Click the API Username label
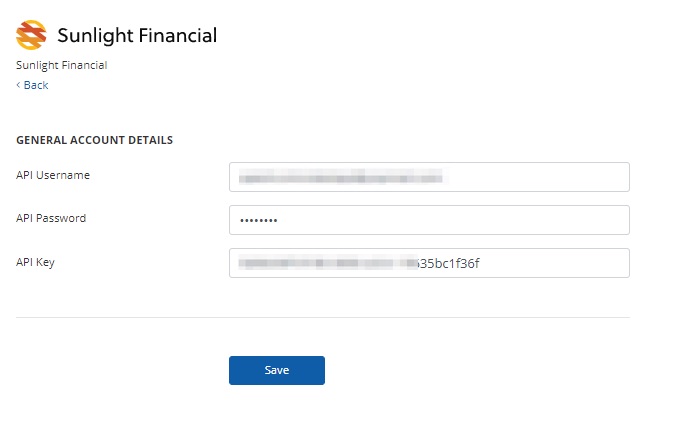Image resolution: width=674 pixels, height=421 pixels. click(53, 175)
